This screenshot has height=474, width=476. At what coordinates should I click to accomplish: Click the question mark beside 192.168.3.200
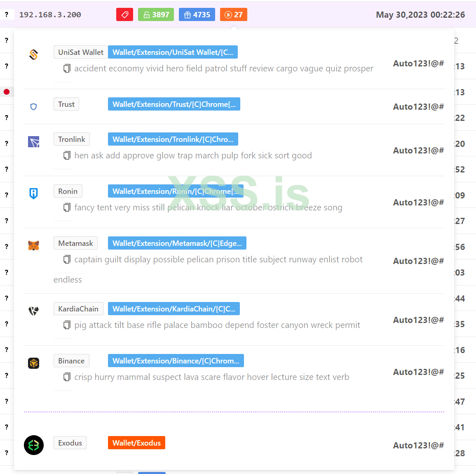tap(7, 14)
